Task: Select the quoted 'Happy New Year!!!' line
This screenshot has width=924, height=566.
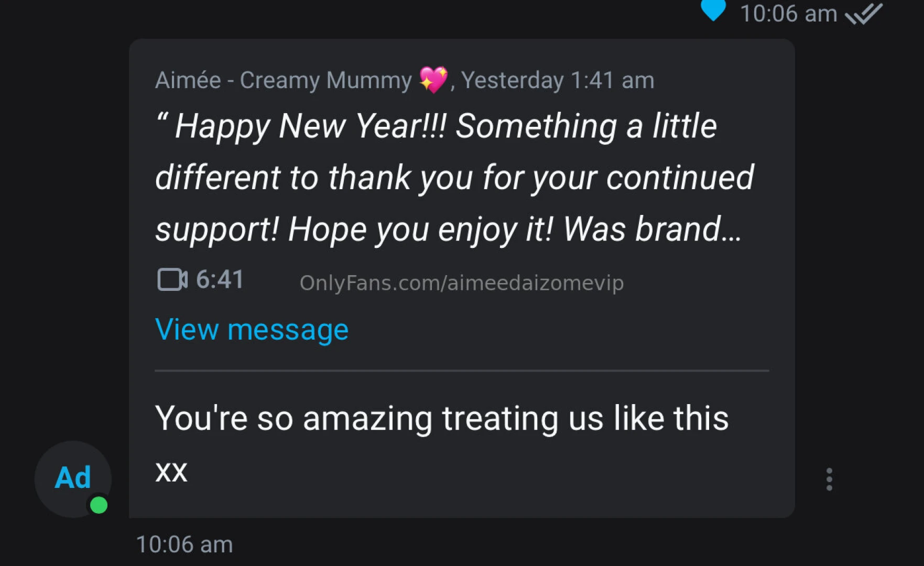Action: (309, 126)
